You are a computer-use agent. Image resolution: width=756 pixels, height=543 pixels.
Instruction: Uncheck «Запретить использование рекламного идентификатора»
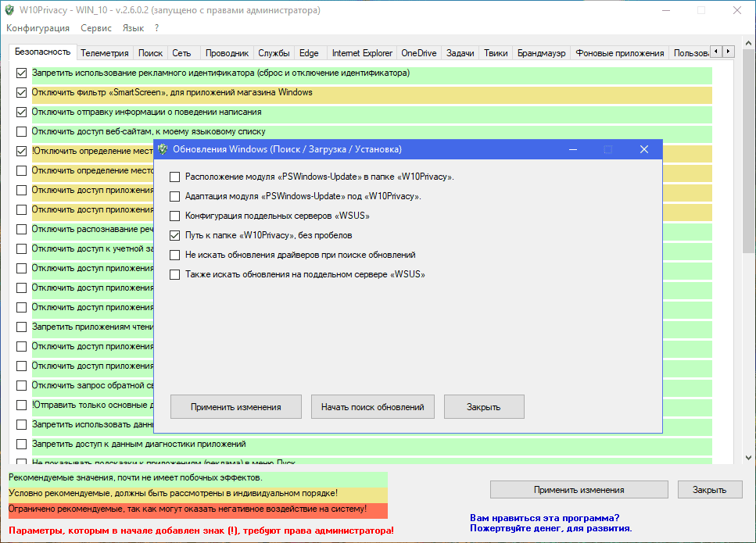(21, 73)
